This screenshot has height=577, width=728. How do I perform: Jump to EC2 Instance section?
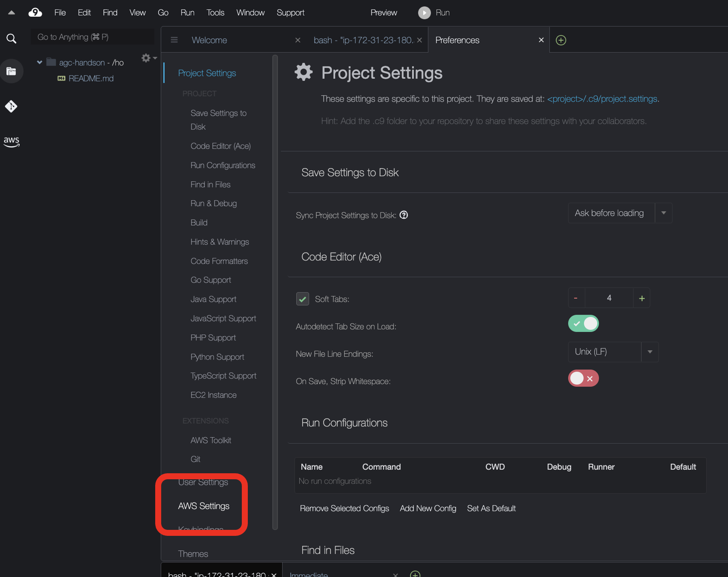[x=213, y=395]
